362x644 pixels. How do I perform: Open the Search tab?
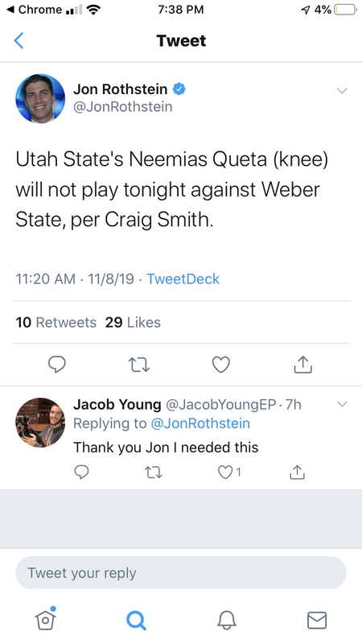tap(136, 620)
